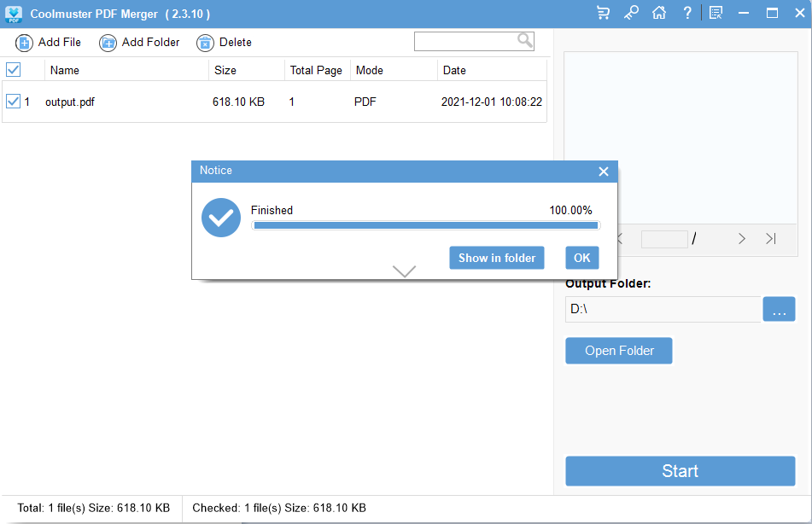Open the feedback form icon
812x524 pixels.
pos(716,13)
